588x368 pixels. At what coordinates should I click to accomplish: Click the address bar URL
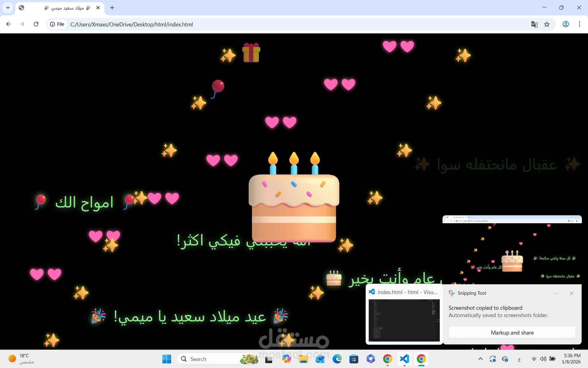click(x=132, y=24)
